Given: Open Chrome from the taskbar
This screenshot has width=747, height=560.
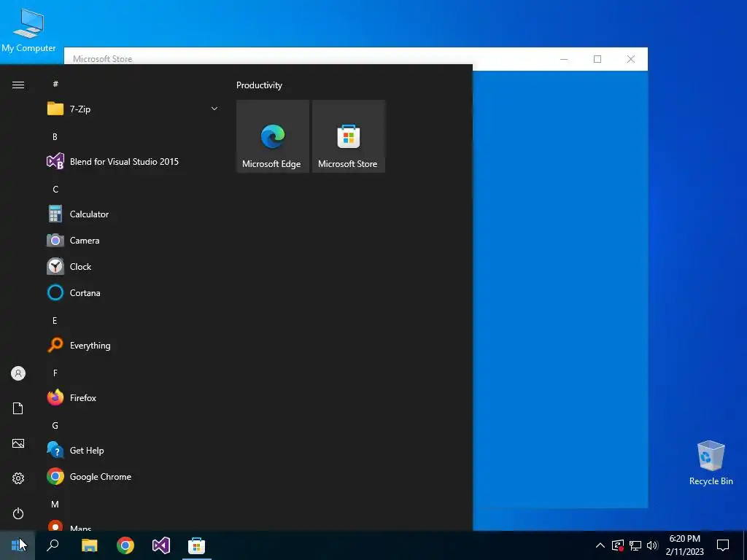Looking at the screenshot, I should point(125,545).
